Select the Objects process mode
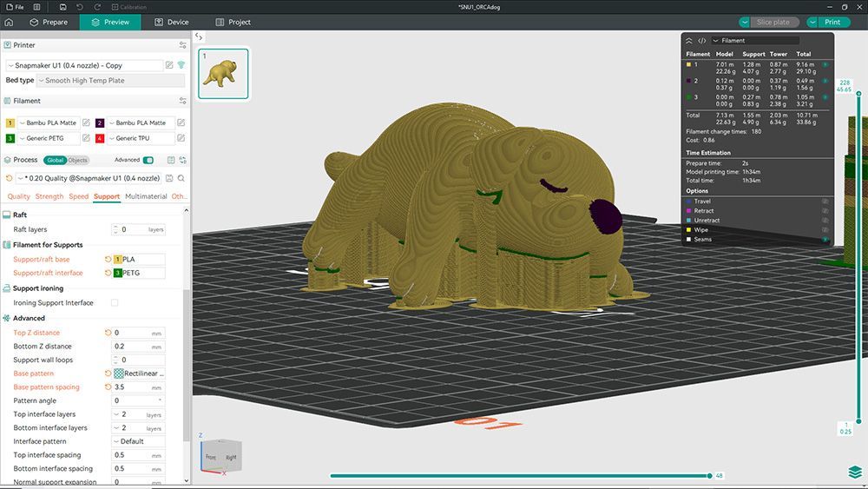 tap(77, 160)
